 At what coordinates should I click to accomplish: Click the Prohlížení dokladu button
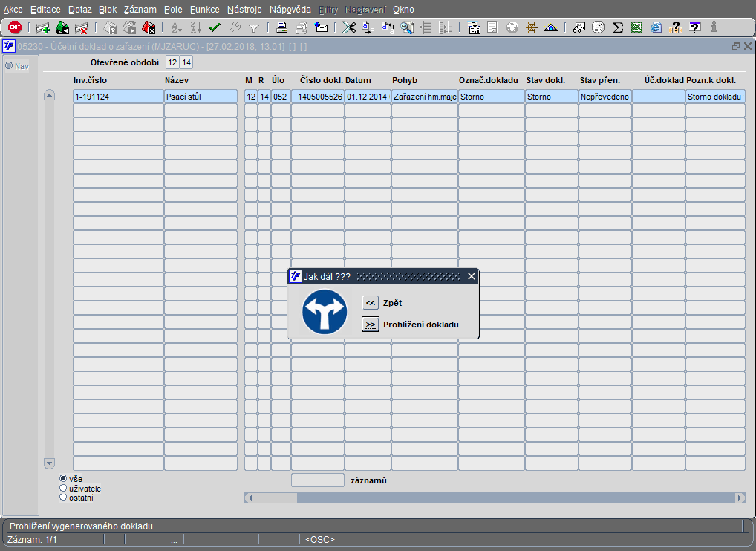[371, 325]
